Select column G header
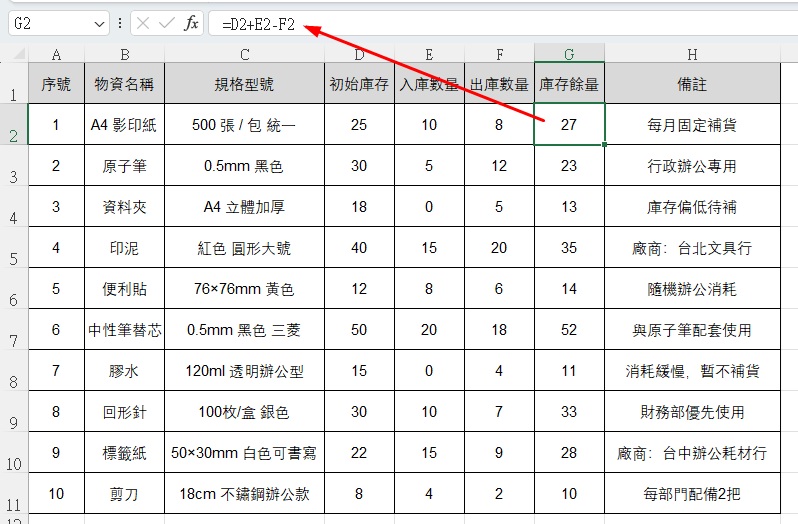The width and height of the screenshot is (798, 524). pos(569,54)
